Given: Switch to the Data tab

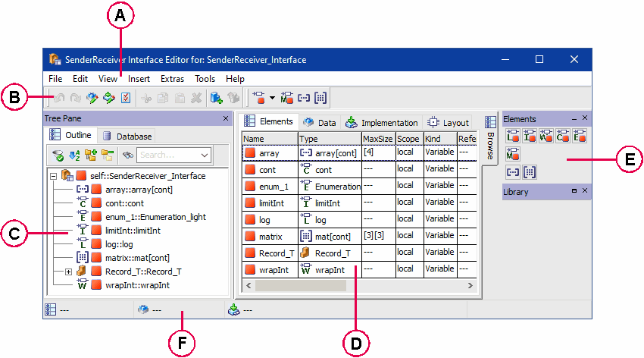Looking at the screenshot, I should [319, 122].
